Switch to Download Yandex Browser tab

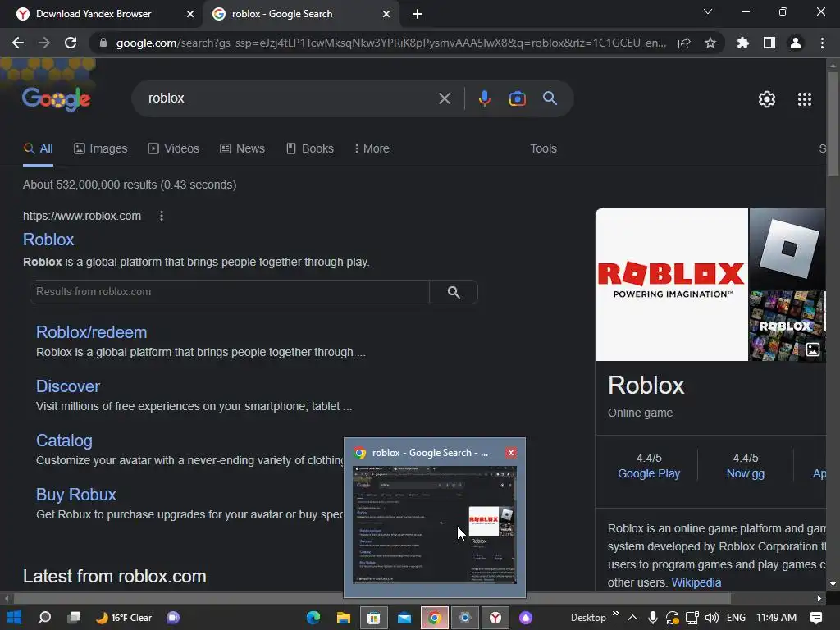point(101,14)
